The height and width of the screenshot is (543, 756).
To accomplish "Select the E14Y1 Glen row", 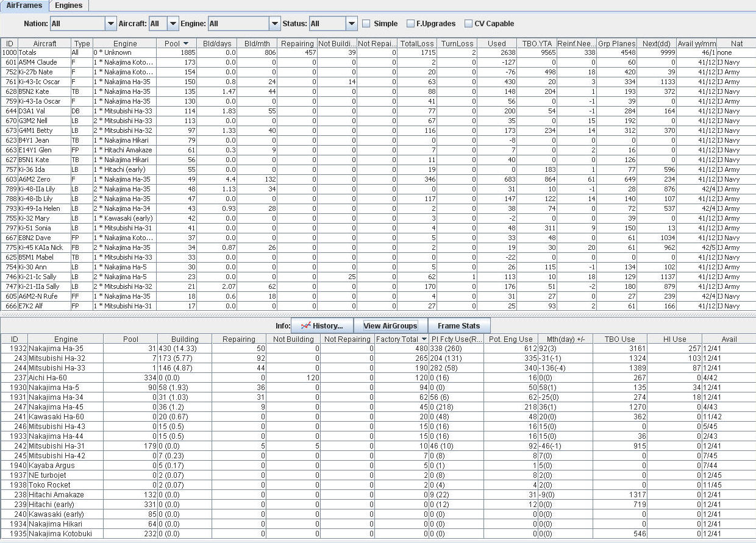I will (378, 150).
